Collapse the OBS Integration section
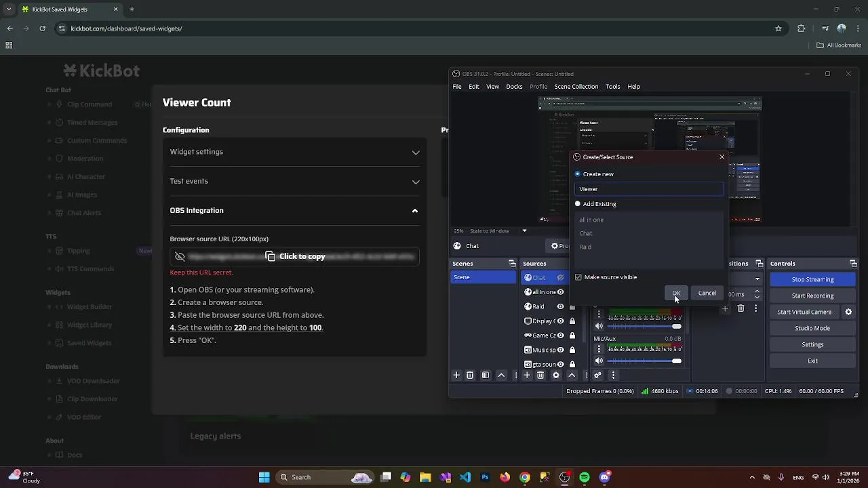868x488 pixels. coord(295,210)
